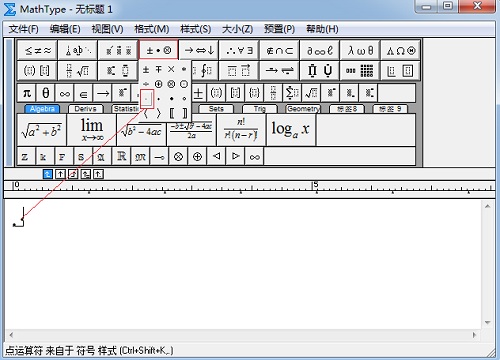Screen dimensions: 500x360
Task: Select the center tab stop (second ruler icon)
Action: point(60,174)
